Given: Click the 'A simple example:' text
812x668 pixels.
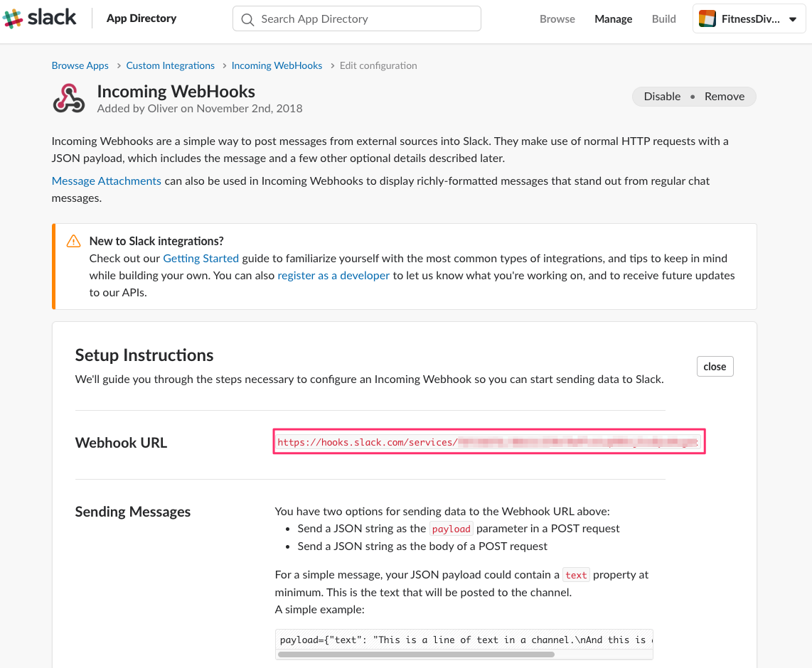Looking at the screenshot, I should tap(319, 610).
